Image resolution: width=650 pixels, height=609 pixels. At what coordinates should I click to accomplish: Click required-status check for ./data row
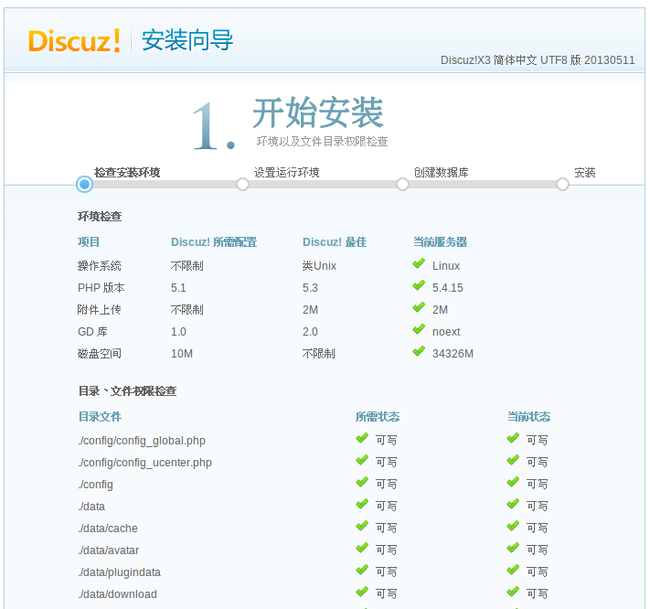tap(362, 504)
